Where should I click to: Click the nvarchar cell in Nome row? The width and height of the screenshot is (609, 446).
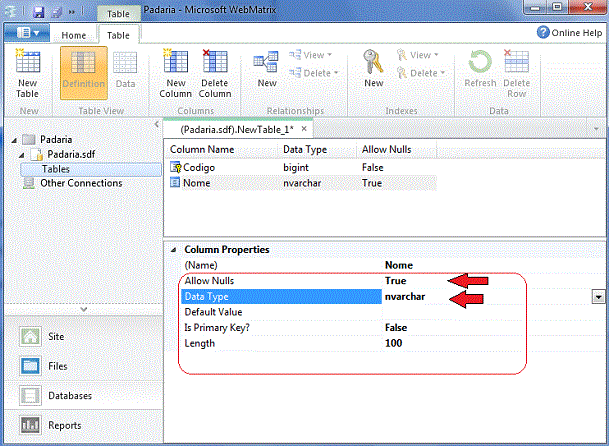click(x=302, y=183)
